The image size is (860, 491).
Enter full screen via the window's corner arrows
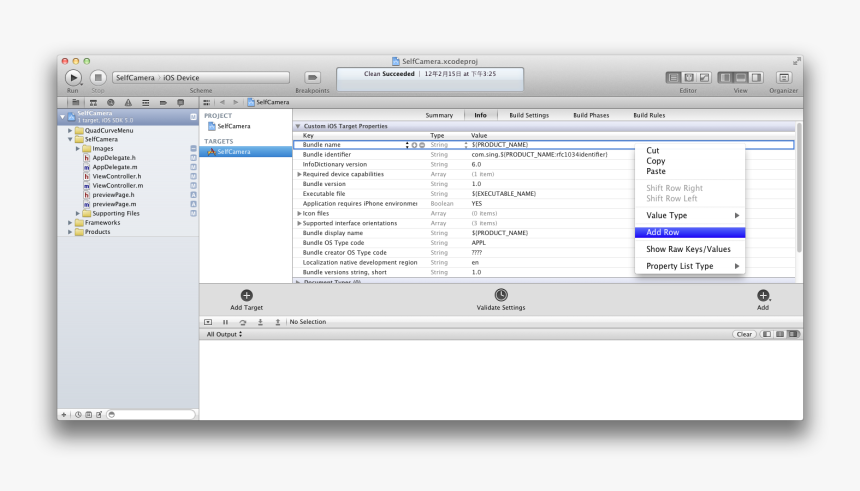tap(796, 61)
